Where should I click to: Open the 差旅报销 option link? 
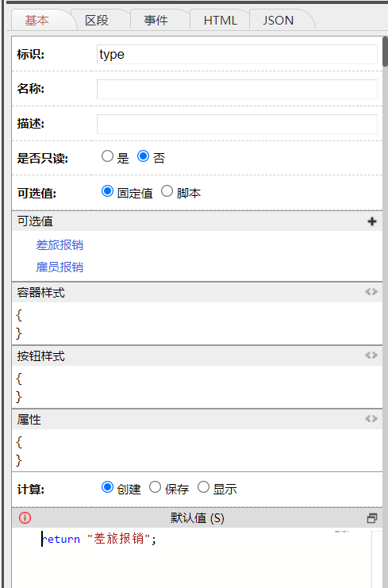pyautogui.click(x=60, y=245)
